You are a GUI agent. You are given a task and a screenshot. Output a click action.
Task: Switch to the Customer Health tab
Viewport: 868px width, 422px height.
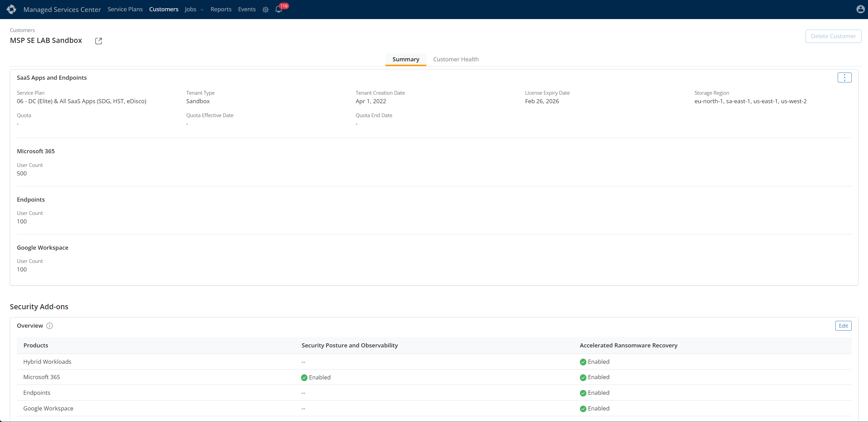coord(456,59)
